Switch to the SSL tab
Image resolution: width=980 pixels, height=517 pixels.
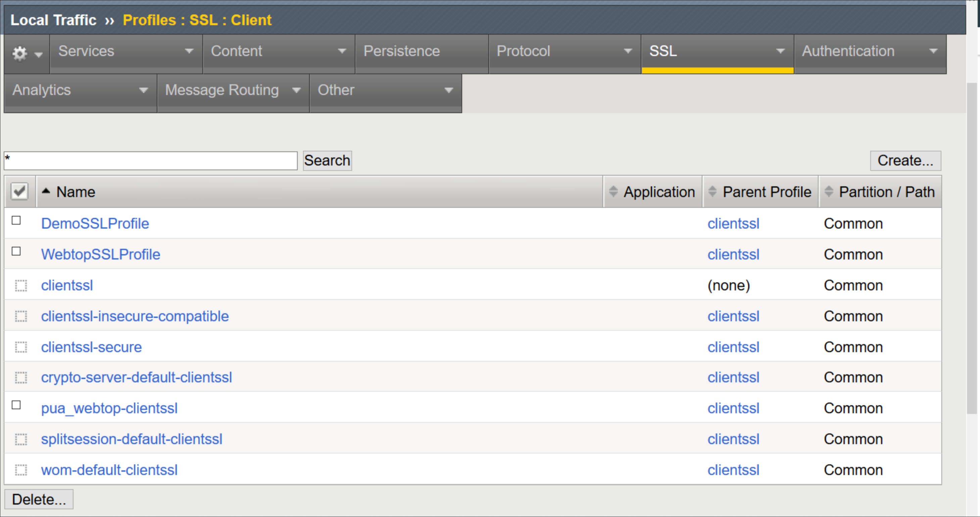(x=717, y=51)
